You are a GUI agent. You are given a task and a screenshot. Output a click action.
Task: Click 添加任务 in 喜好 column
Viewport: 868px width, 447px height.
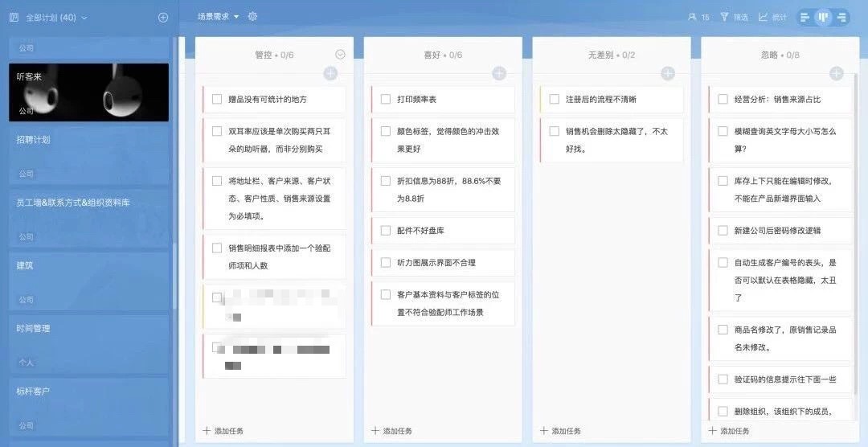click(392, 431)
